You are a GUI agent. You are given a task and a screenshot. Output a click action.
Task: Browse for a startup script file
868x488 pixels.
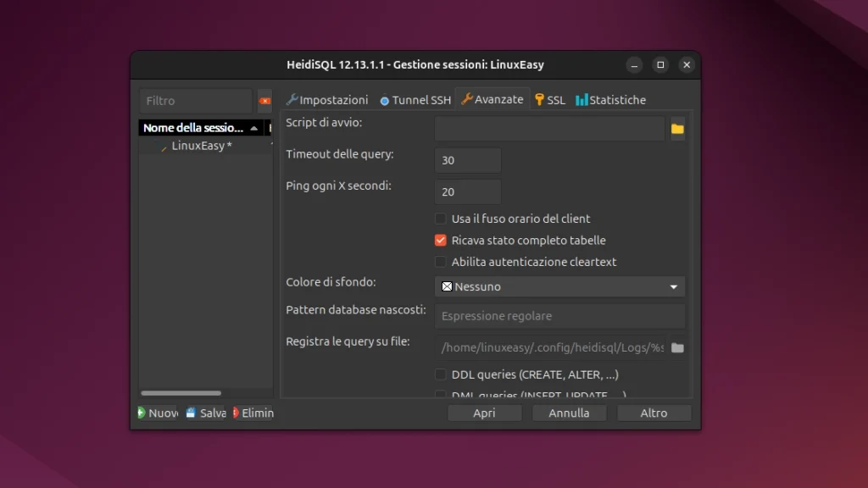pyautogui.click(x=677, y=129)
